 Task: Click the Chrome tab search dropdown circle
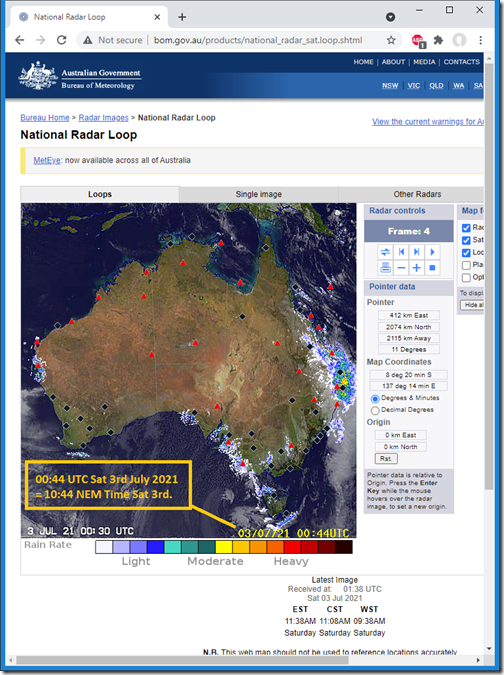390,17
